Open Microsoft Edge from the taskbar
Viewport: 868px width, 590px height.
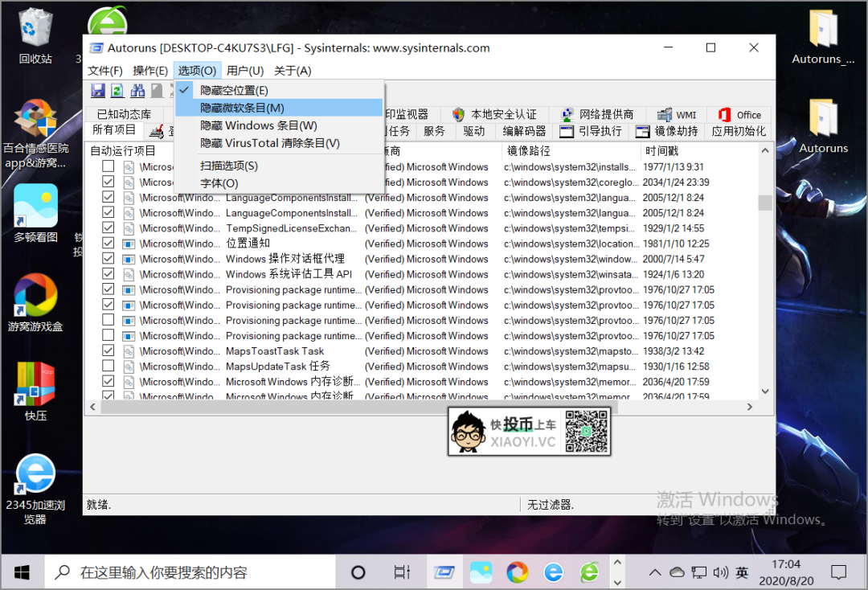coord(554,572)
